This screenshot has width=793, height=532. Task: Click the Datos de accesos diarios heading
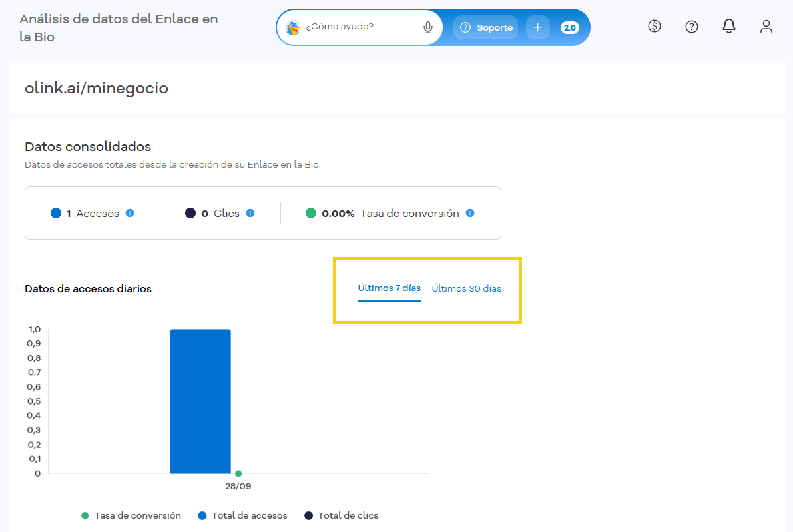(88, 289)
